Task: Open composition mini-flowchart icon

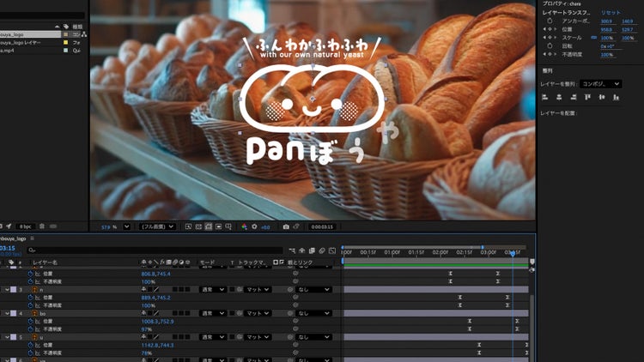Action: click(x=292, y=250)
